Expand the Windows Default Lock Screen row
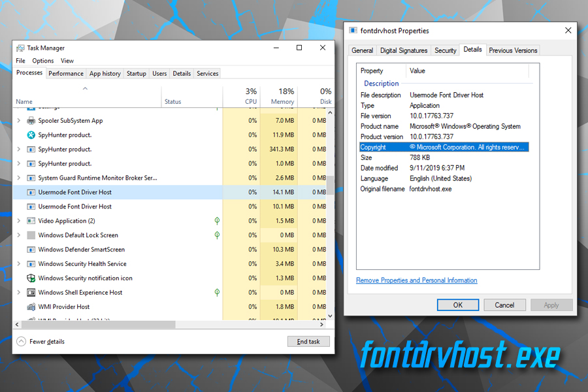 19,235
